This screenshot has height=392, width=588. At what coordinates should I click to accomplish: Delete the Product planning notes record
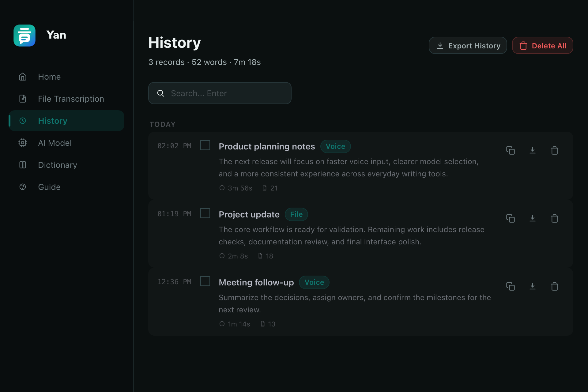555,150
